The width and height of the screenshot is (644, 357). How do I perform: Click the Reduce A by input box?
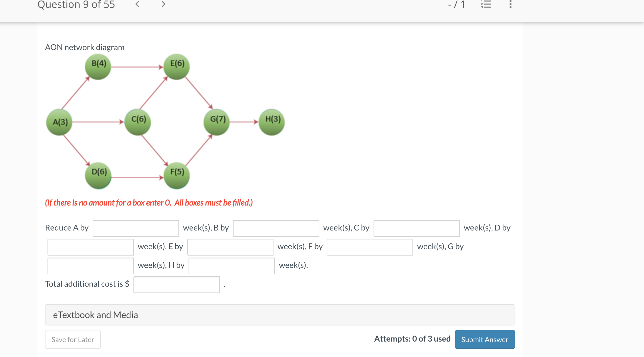136,228
